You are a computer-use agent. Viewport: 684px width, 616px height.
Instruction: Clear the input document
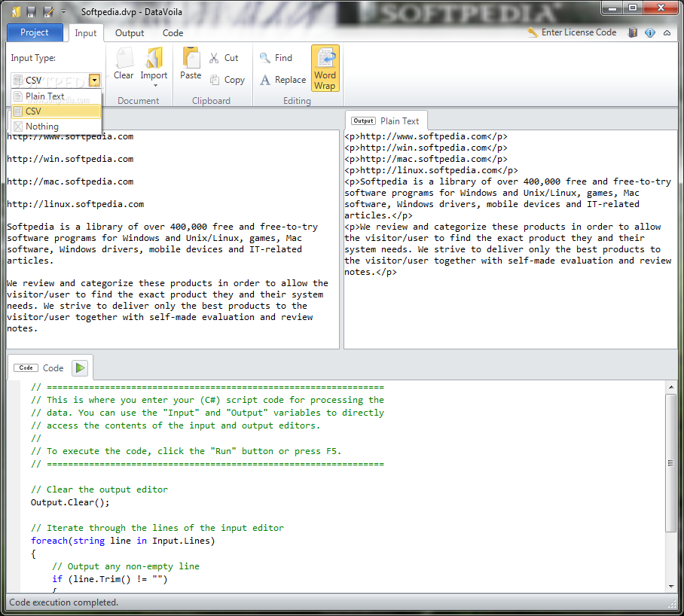(124, 64)
